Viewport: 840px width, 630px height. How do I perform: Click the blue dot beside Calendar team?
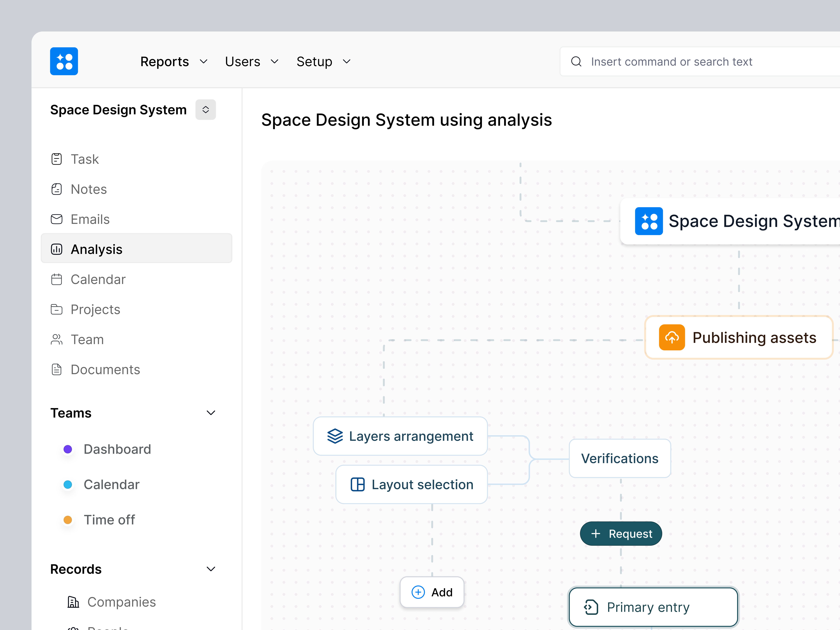coord(68,484)
